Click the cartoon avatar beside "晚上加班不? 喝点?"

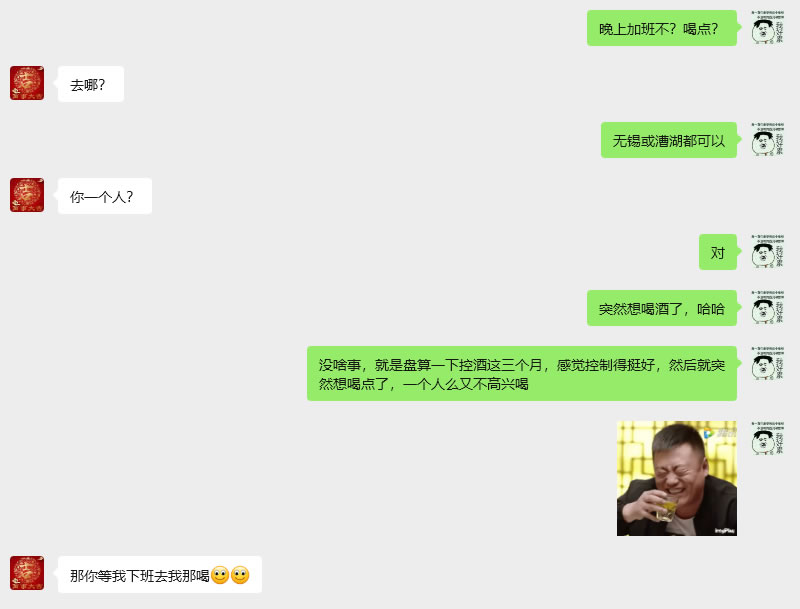(x=767, y=27)
